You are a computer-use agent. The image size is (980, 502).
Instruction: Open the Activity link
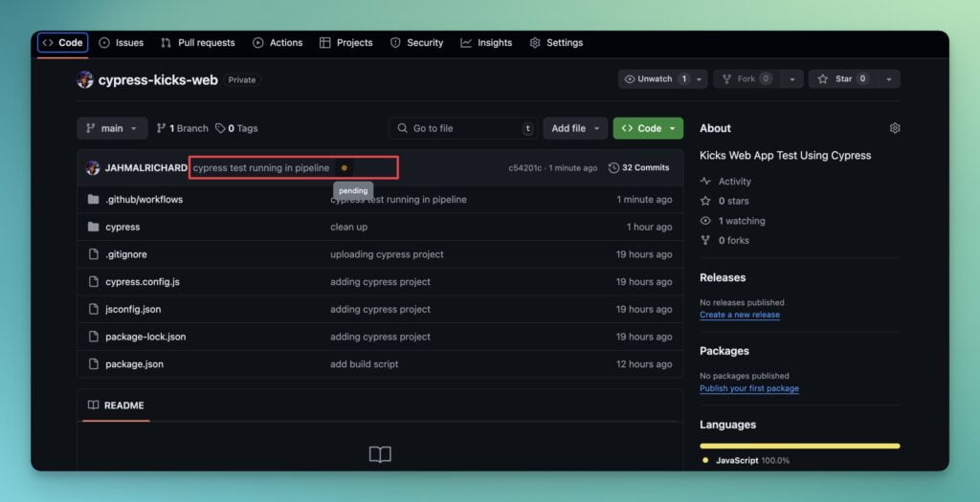(725, 181)
